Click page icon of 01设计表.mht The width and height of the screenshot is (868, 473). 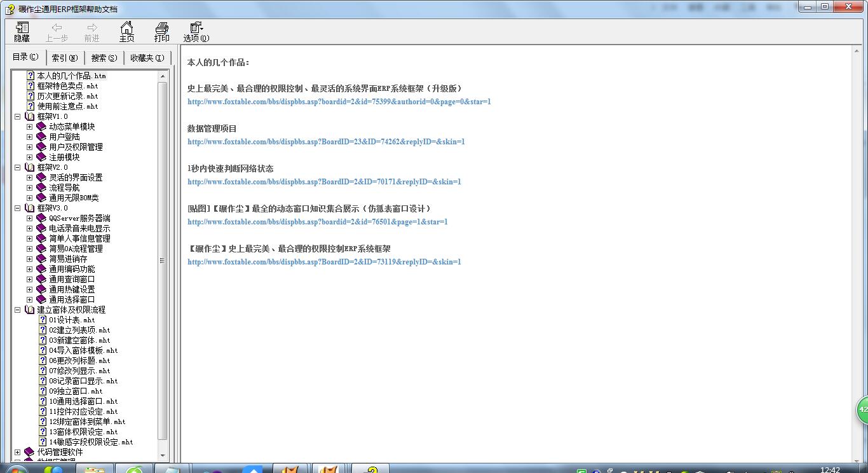click(43, 320)
